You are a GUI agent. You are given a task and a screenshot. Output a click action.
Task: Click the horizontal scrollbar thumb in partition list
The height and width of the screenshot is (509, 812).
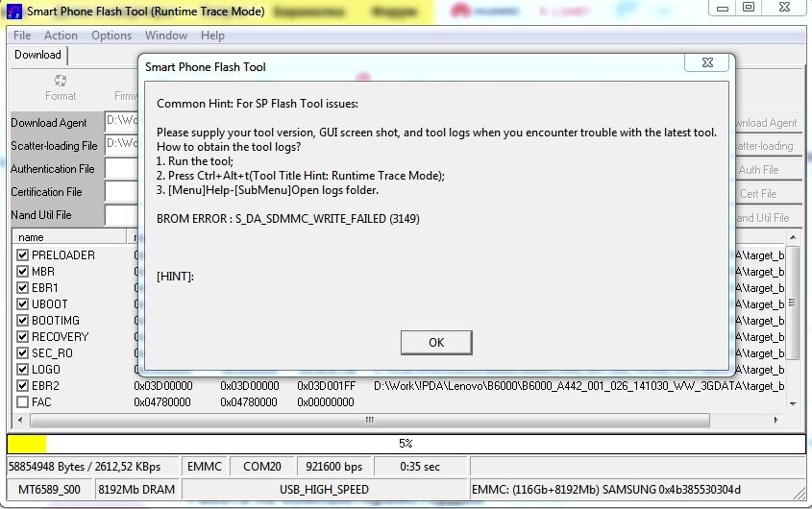(x=370, y=420)
